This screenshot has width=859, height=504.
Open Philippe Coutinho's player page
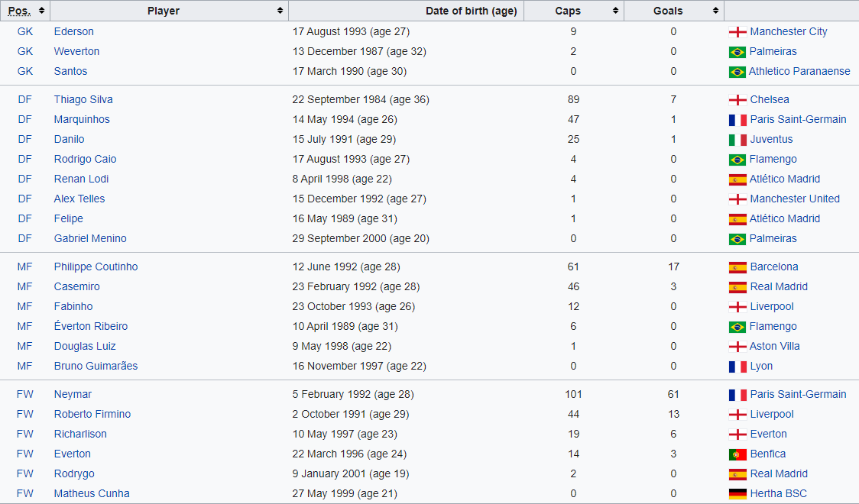(96, 267)
